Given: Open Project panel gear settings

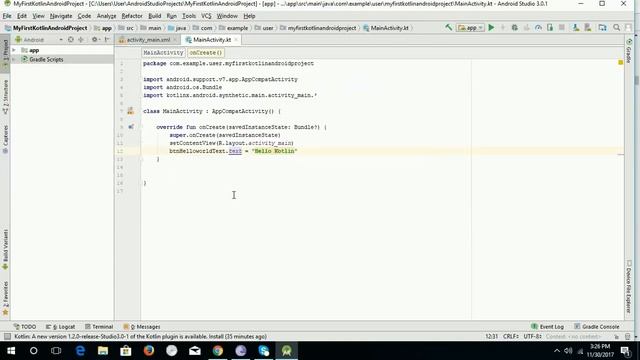Looking at the screenshot, I should tap(95, 40).
